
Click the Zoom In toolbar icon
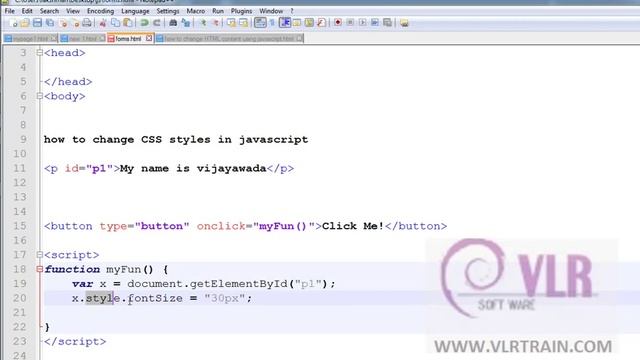[203, 23]
